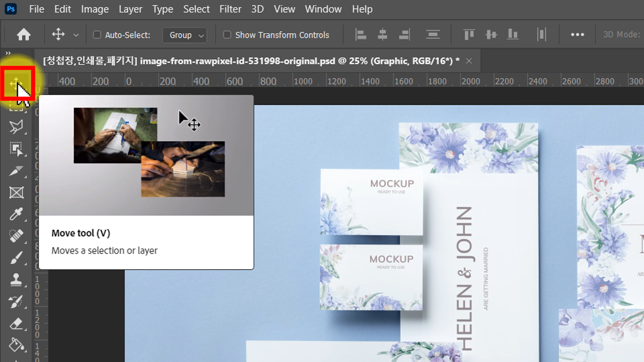Pick the Eyedropper tool
This screenshot has width=644, height=362.
(x=16, y=214)
